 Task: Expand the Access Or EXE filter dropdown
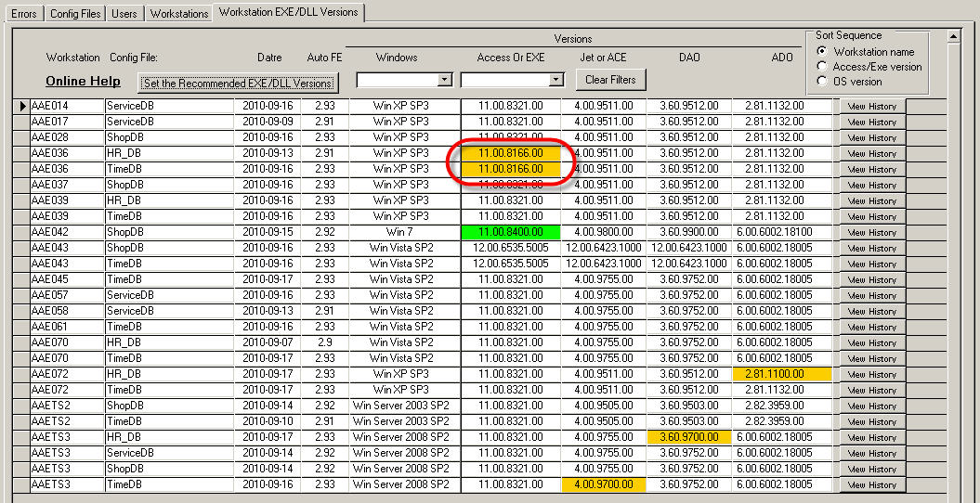tap(556, 80)
